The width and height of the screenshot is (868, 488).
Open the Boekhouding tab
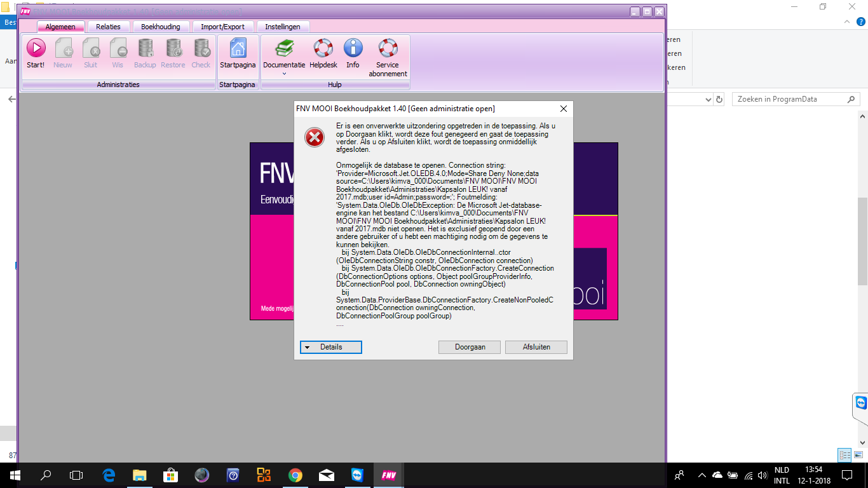coord(161,27)
